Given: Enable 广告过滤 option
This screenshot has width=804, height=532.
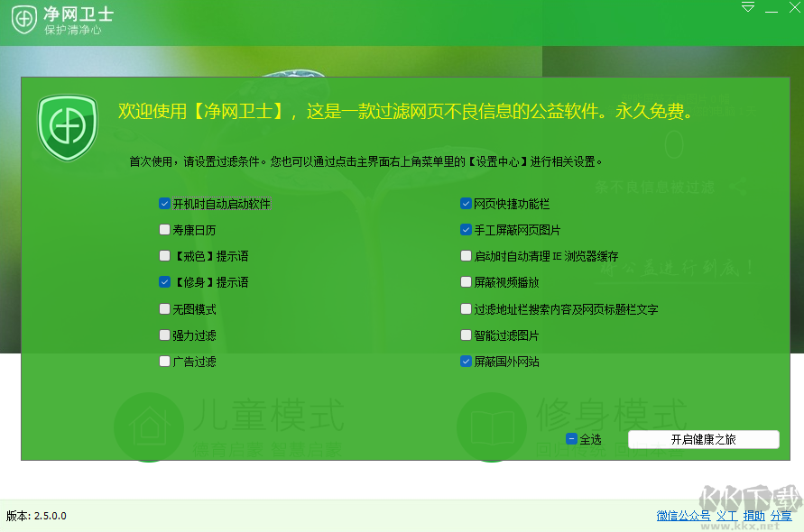Looking at the screenshot, I should 164,361.
